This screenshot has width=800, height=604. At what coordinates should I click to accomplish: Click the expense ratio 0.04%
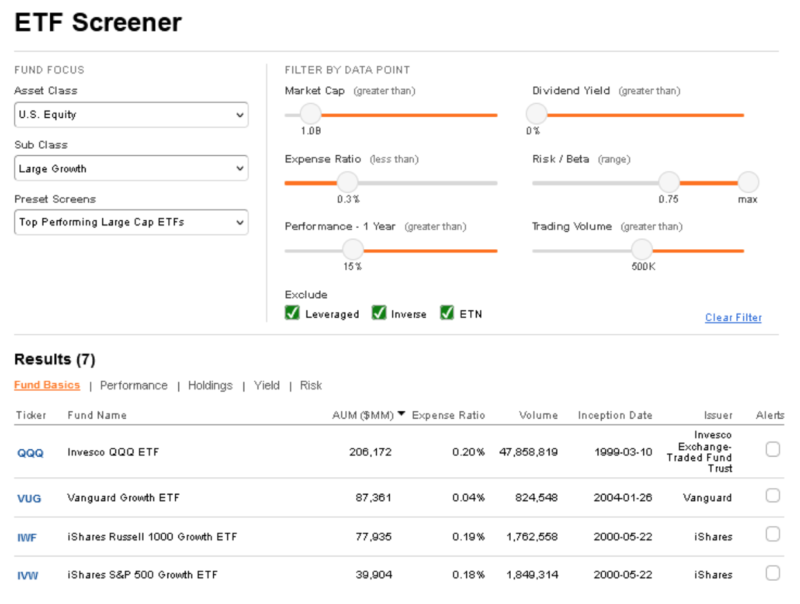point(468,497)
